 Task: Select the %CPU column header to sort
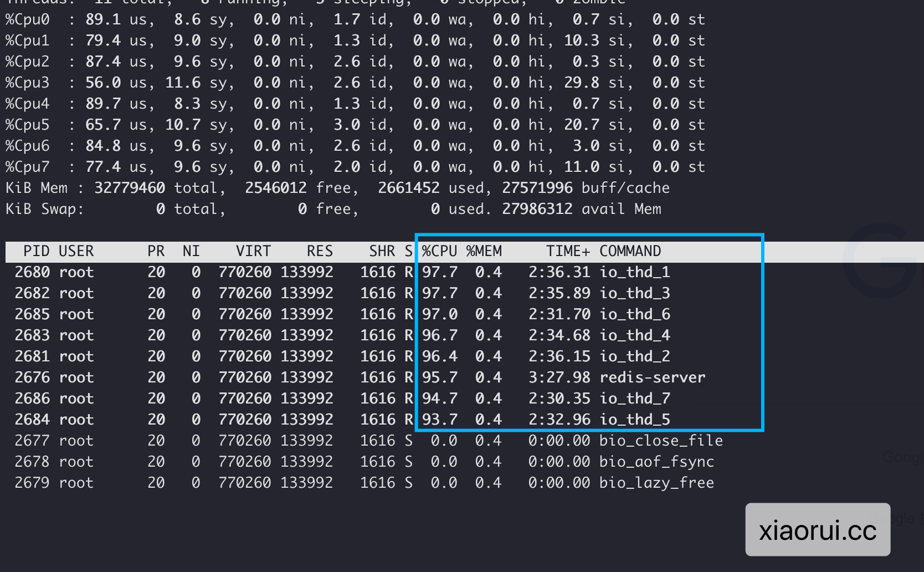tap(438, 251)
